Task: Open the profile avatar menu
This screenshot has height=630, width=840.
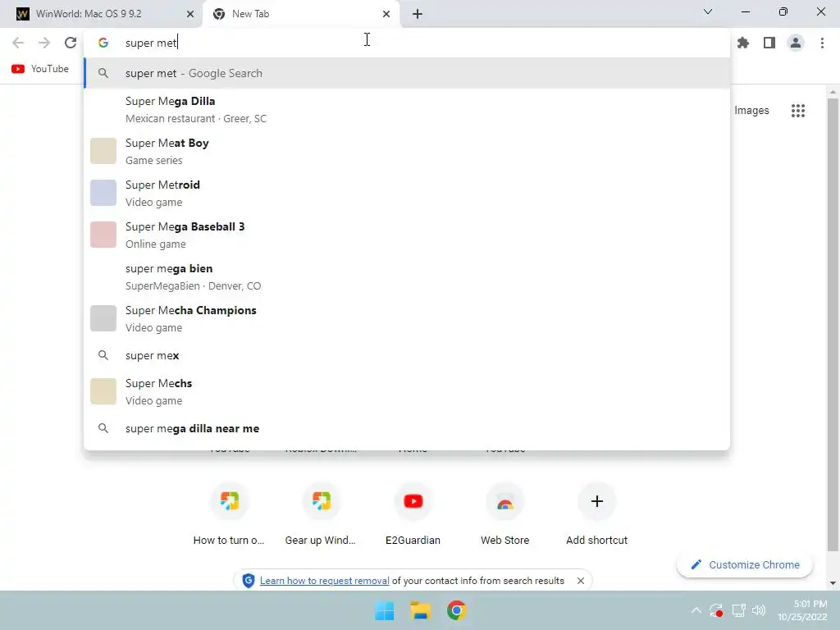Action: coord(796,43)
